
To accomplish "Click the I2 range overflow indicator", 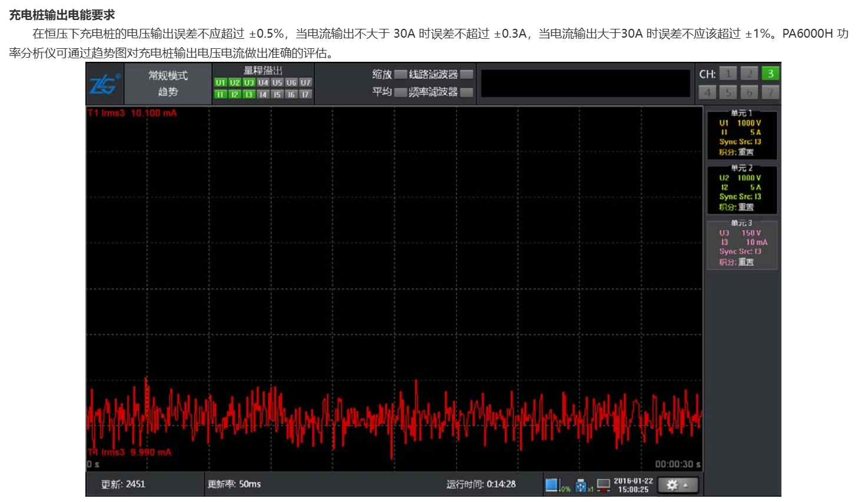I will tap(234, 94).
